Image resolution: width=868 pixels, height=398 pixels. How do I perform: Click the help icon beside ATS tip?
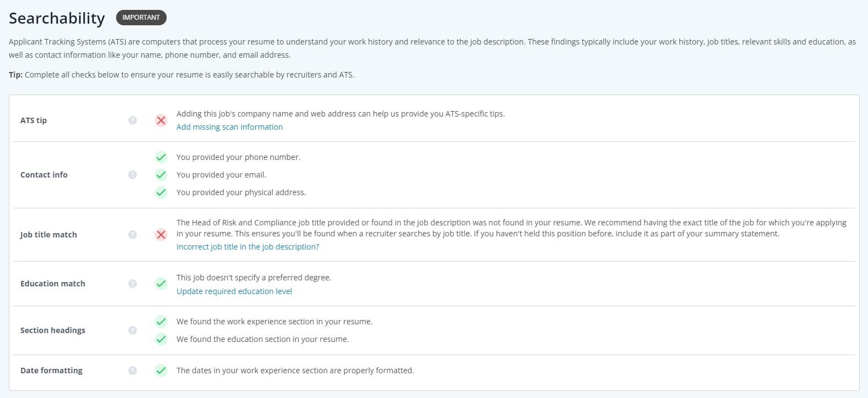click(133, 120)
